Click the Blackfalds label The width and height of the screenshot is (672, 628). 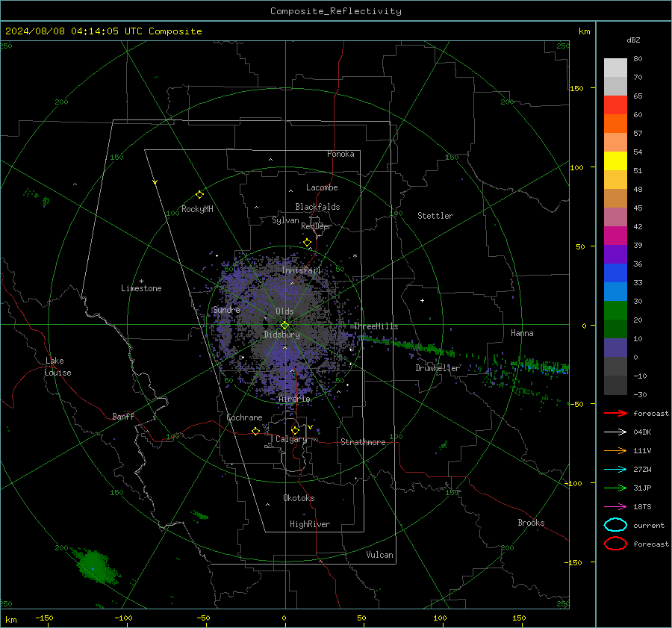317,207
